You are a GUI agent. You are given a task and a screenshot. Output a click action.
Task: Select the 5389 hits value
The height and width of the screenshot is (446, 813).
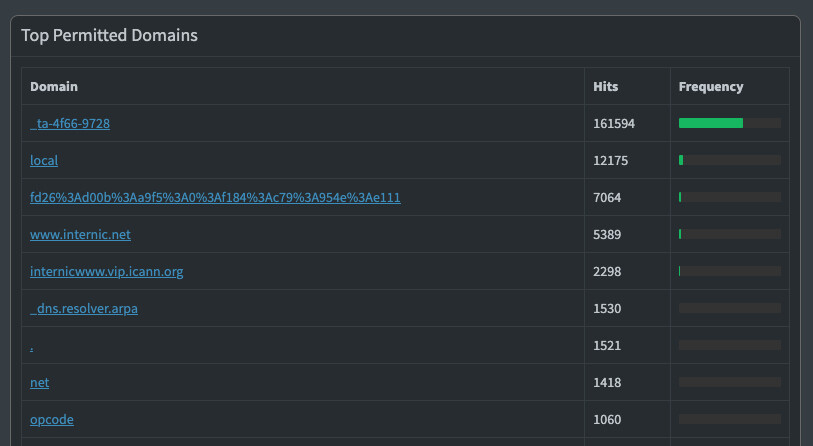tap(607, 234)
